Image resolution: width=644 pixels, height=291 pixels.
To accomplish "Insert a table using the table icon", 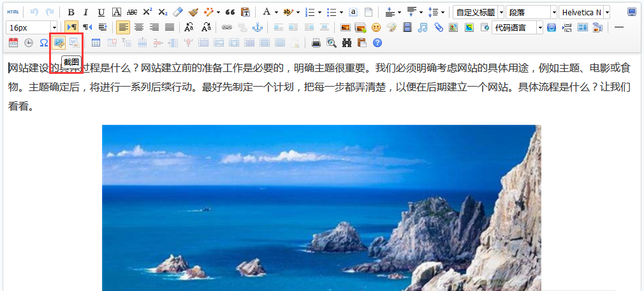I will click(x=96, y=43).
